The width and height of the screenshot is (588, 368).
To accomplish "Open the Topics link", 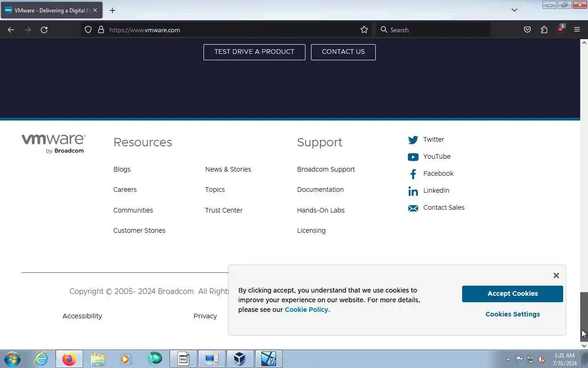I will coord(215,190).
